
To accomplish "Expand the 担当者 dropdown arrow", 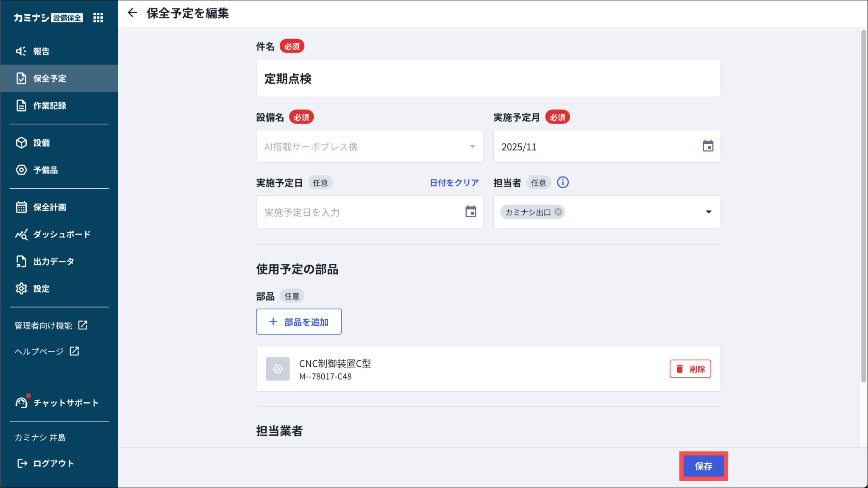I will tap(708, 212).
